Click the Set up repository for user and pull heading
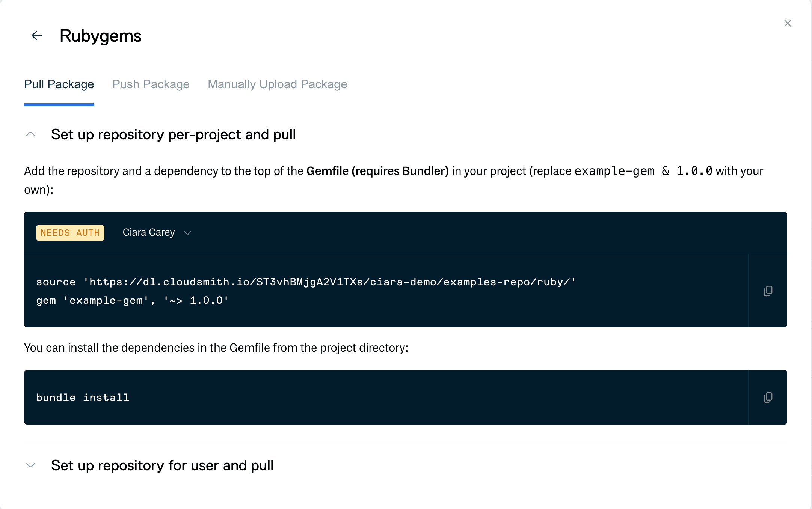Image resolution: width=812 pixels, height=509 pixels. 162,465
